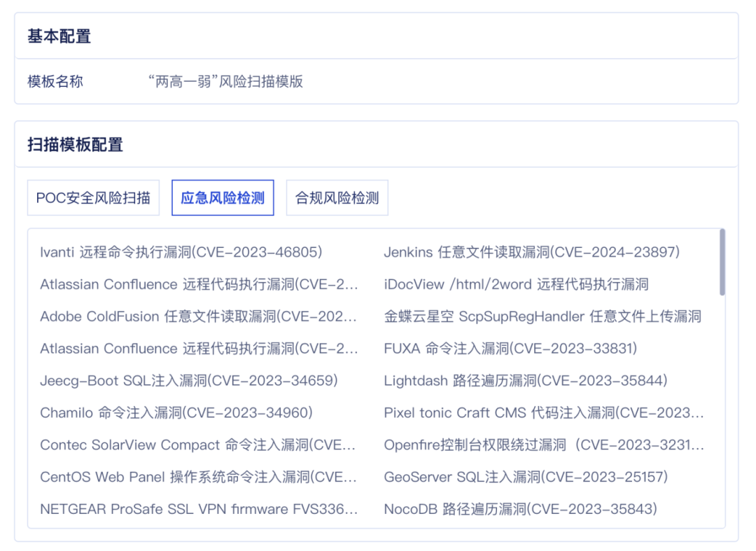Click Openfire控制台权限绕过漏洞 entry
Viewport: 756px width, 551px height.
[x=544, y=445]
